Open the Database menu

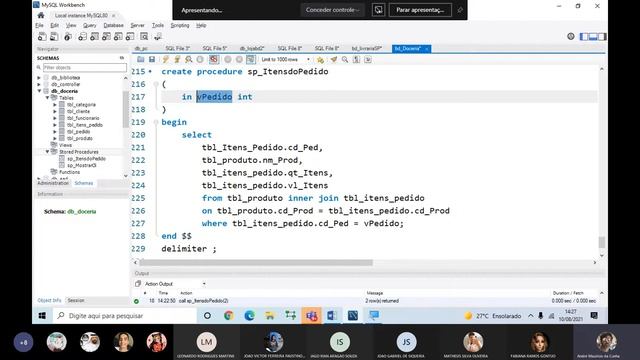(x=113, y=25)
